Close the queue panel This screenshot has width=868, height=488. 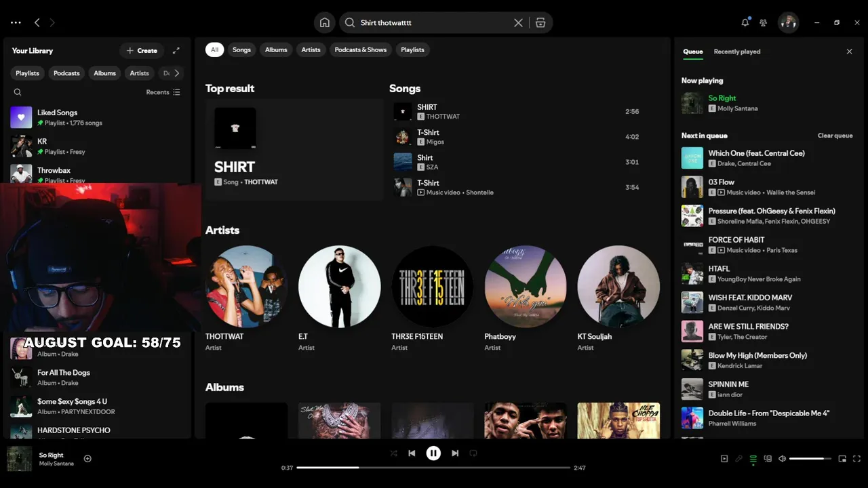[x=849, y=52]
